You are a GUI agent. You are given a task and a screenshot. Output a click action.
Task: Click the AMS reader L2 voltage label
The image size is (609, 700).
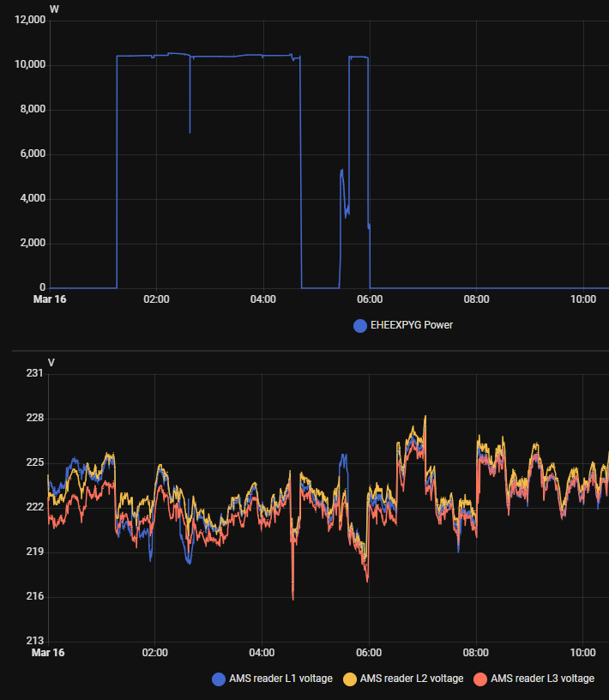[x=411, y=679]
